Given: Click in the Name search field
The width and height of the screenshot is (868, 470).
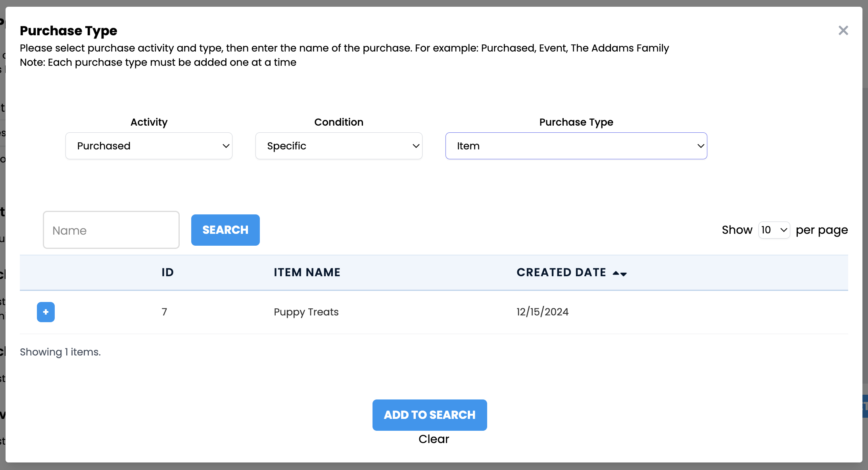Looking at the screenshot, I should (111, 230).
